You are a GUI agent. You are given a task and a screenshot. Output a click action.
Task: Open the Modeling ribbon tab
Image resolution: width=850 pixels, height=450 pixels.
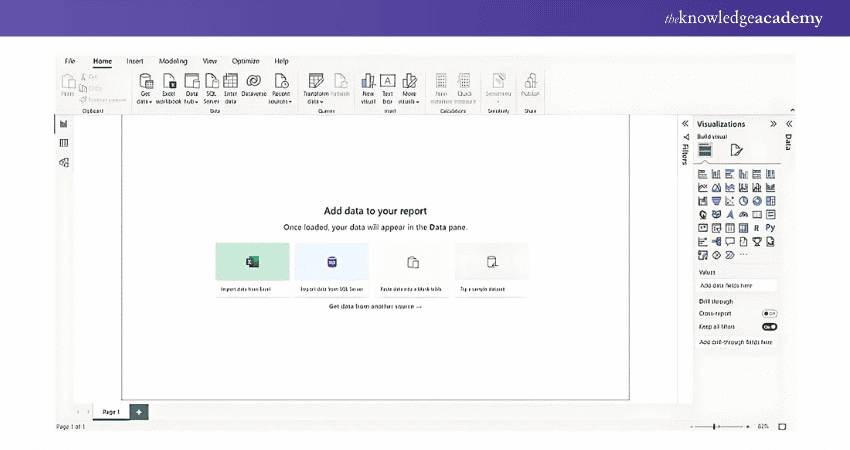[173, 61]
